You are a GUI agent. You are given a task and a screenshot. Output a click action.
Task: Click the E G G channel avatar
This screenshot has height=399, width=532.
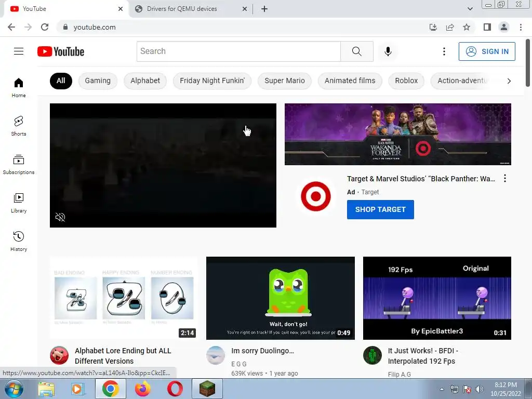point(216,355)
